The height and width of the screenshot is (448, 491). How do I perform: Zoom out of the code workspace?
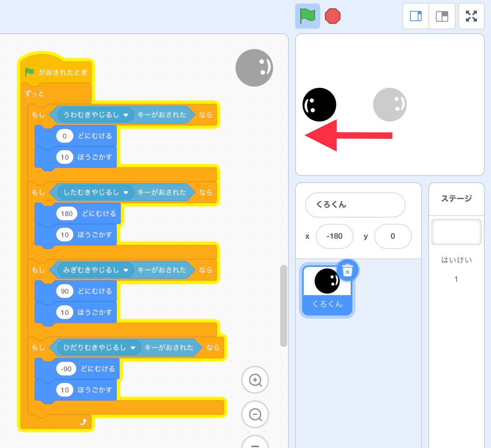tap(255, 414)
